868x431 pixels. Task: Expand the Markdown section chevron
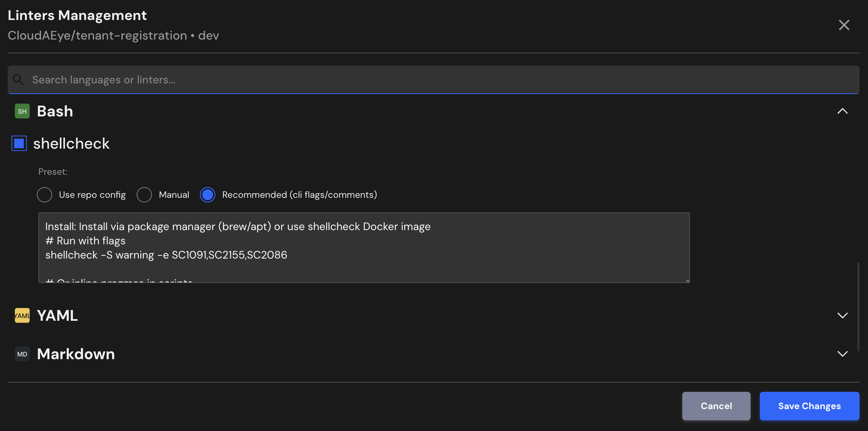(842, 354)
